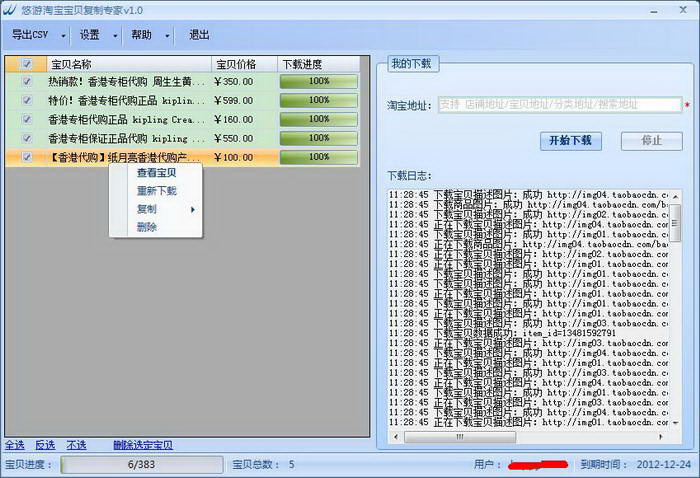The width and height of the screenshot is (700, 478).
Task: Choose 重新下载 from context menu
Action: [x=156, y=191]
